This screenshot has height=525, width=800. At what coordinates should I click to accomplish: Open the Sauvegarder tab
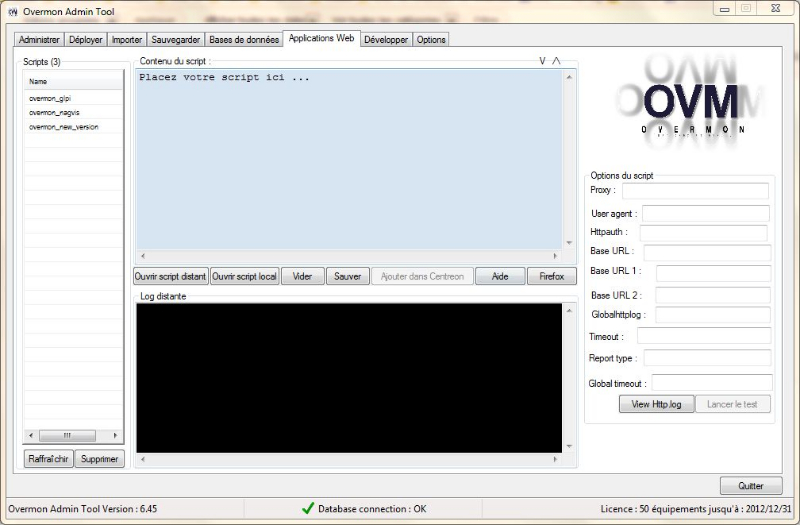(x=175, y=39)
